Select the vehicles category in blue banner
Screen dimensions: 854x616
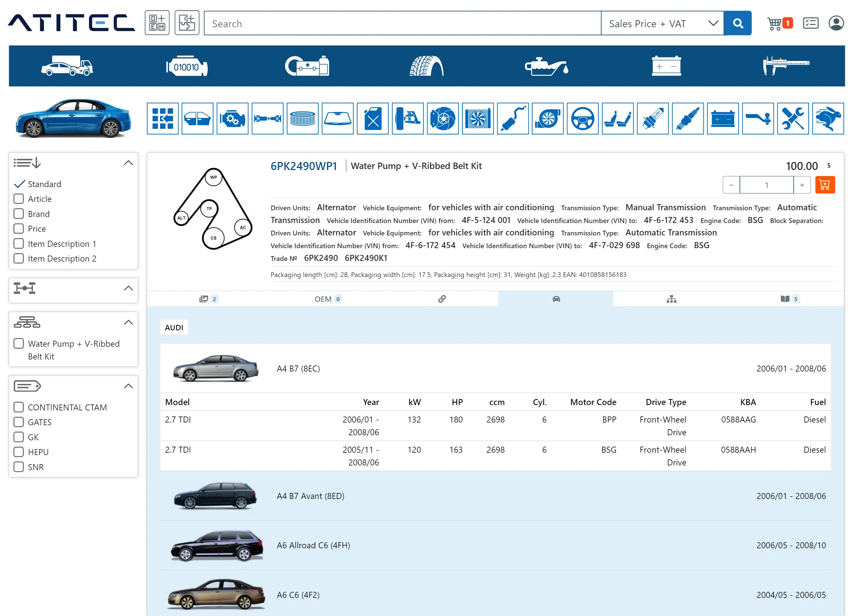click(67, 66)
